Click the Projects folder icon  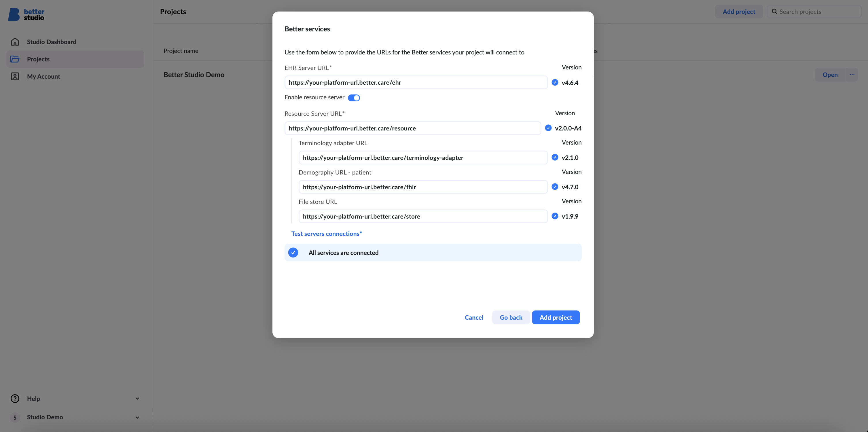click(x=15, y=59)
